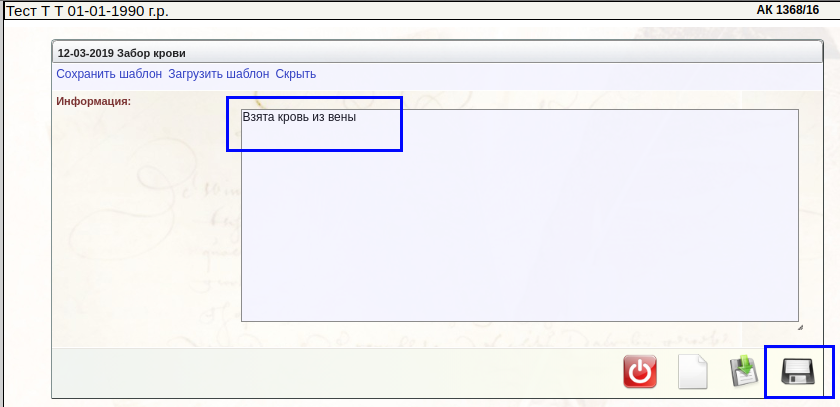
Task: Click the red power exit icon
Action: (640, 372)
